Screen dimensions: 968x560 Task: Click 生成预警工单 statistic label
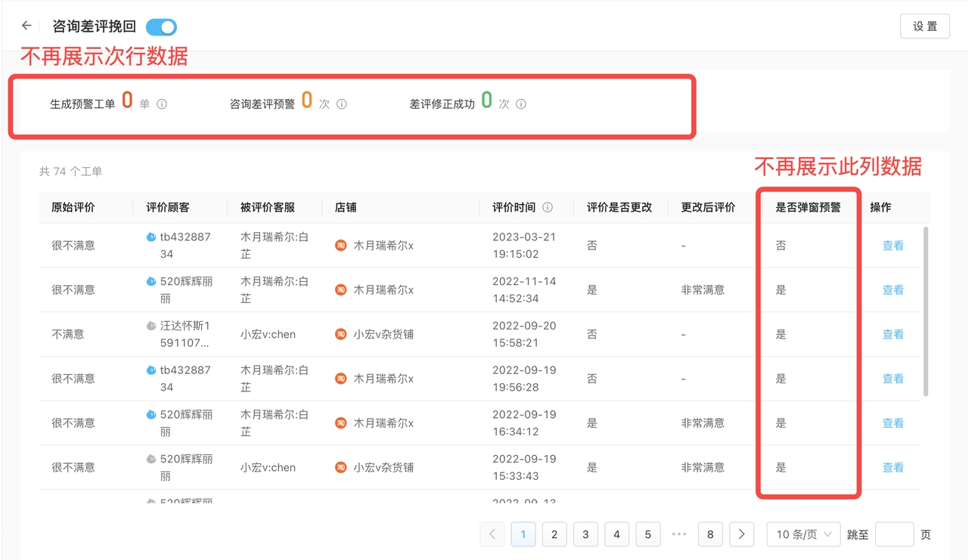[82, 104]
